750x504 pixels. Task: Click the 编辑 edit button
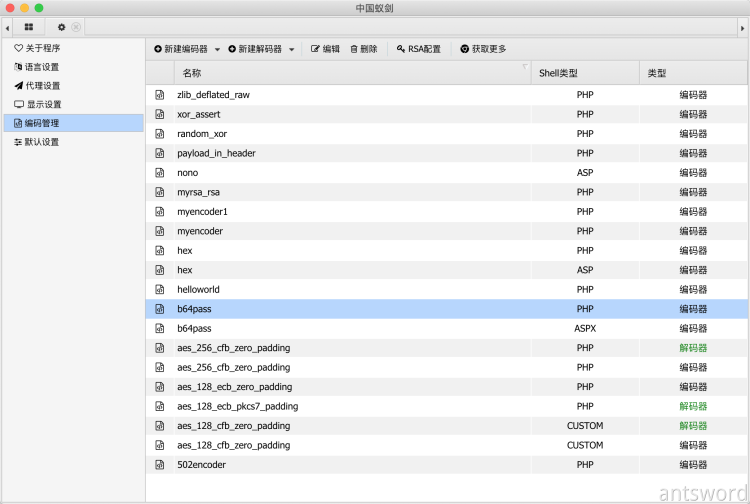pyautogui.click(x=325, y=49)
